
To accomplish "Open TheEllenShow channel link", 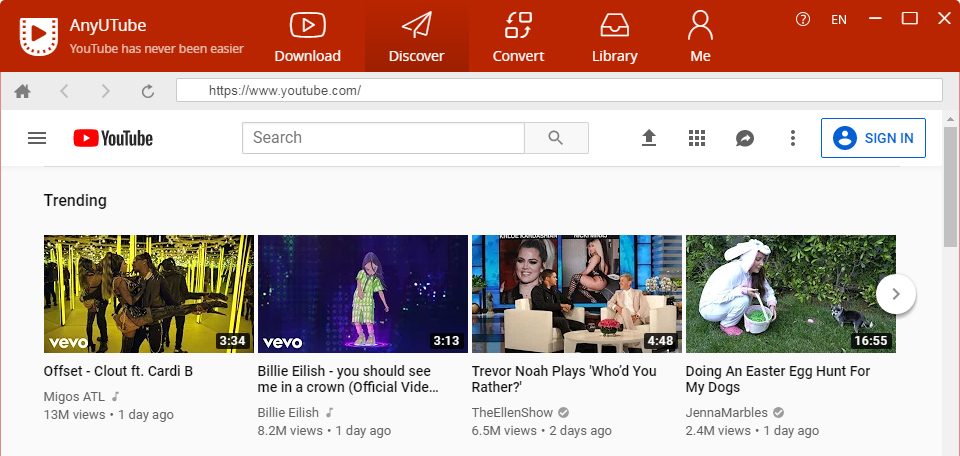I will pos(512,412).
